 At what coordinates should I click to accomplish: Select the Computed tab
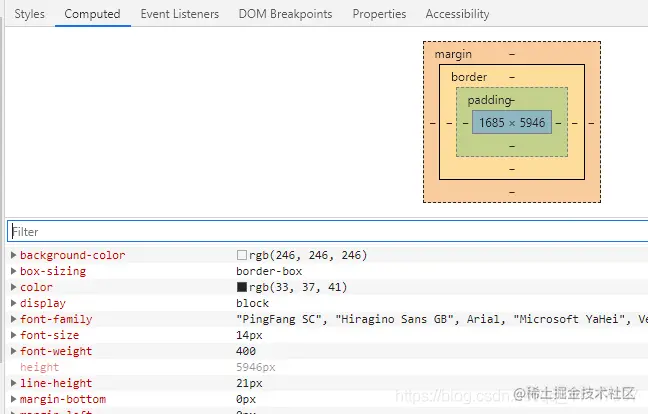pos(93,14)
